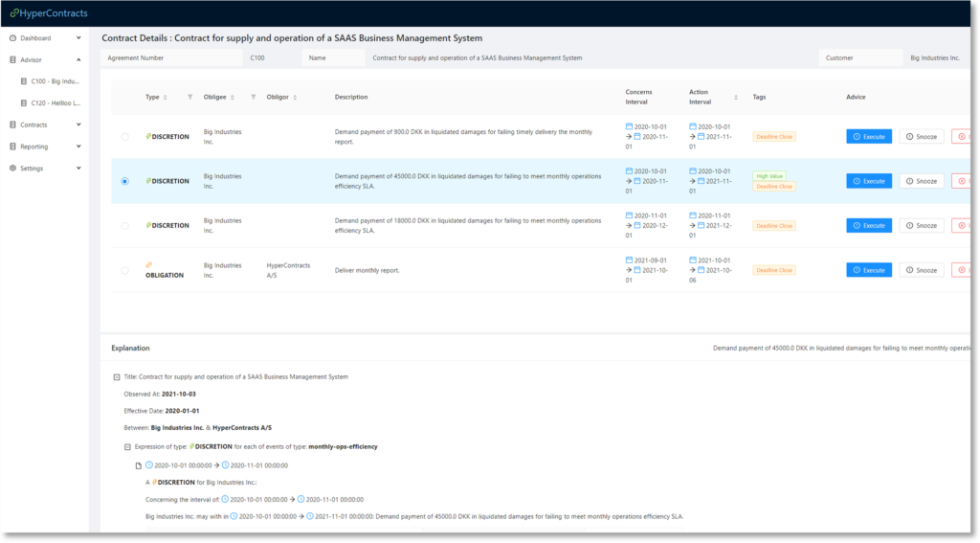Select radio button for 900.0 DKK row
The height and width of the screenshot is (543, 980).
(x=125, y=136)
